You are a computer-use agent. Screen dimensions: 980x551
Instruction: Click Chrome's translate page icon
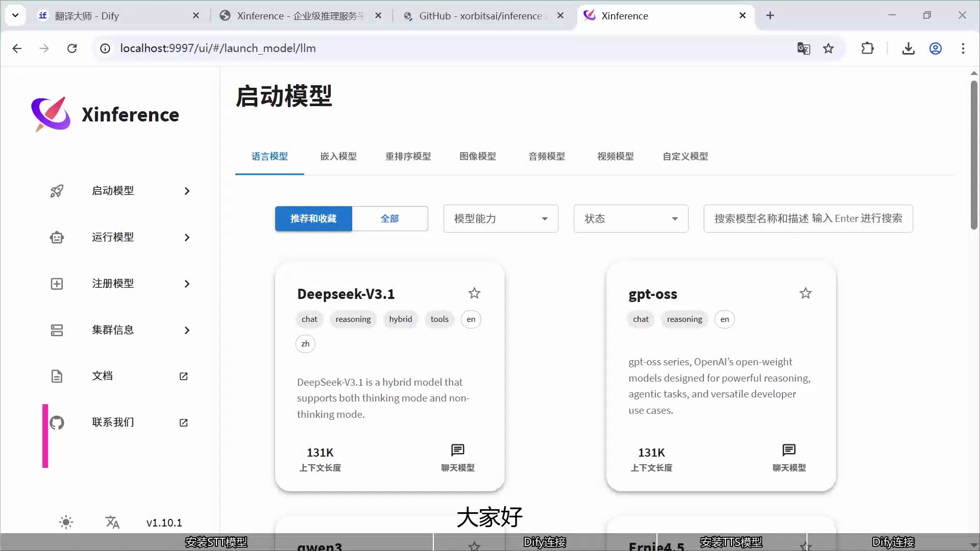coord(803,48)
